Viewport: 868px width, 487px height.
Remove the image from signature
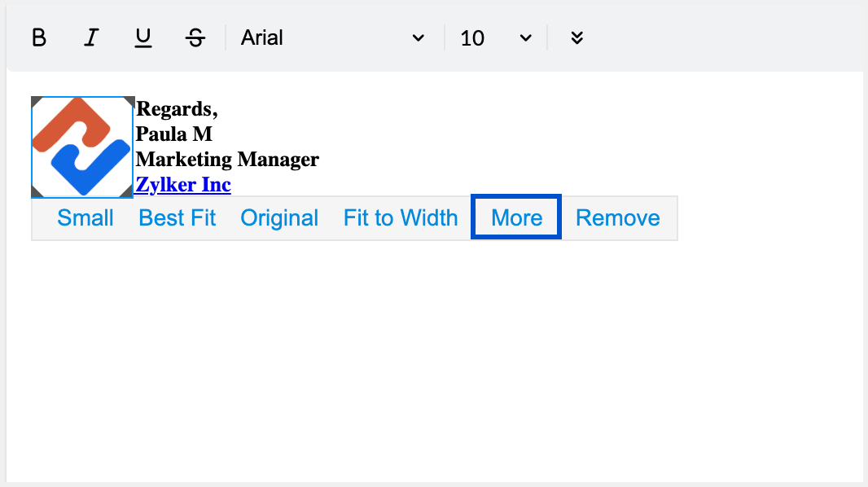pyautogui.click(x=617, y=218)
